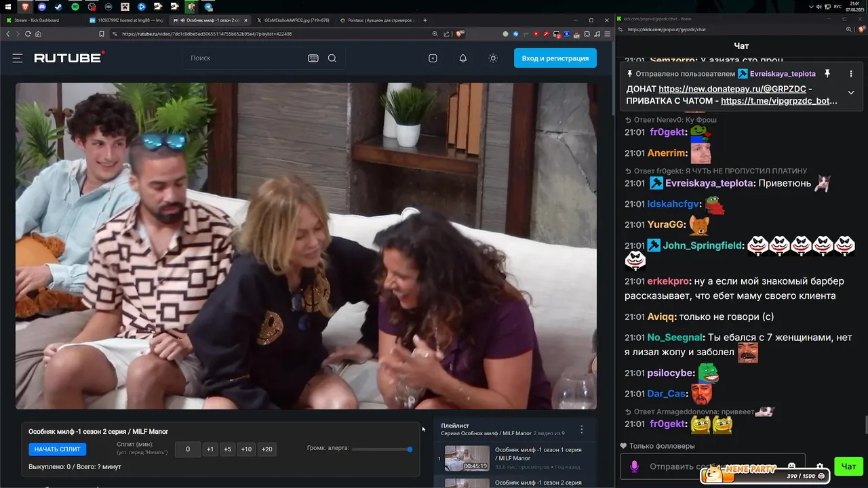This screenshot has height=488, width=868.
Task: Adjust the 'Громк. алерта' volume slider
Action: (381, 449)
